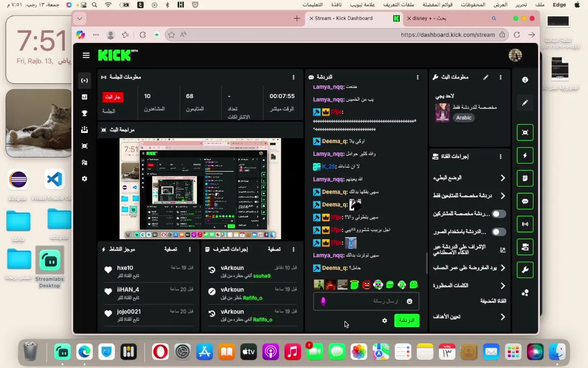Toggle the wrench stream info icon in right rail
Screen dimensions: 588x368
point(525,270)
